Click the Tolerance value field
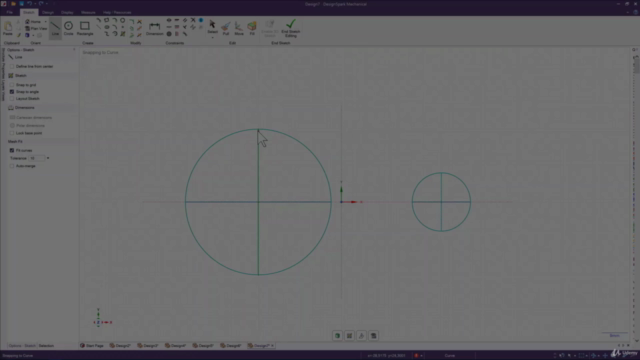 [x=37, y=158]
